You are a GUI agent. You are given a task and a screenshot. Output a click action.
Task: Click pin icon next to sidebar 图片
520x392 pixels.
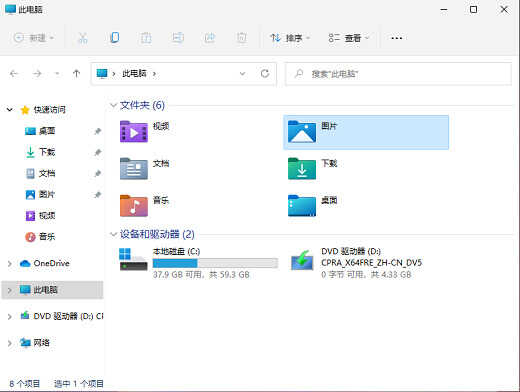97,195
